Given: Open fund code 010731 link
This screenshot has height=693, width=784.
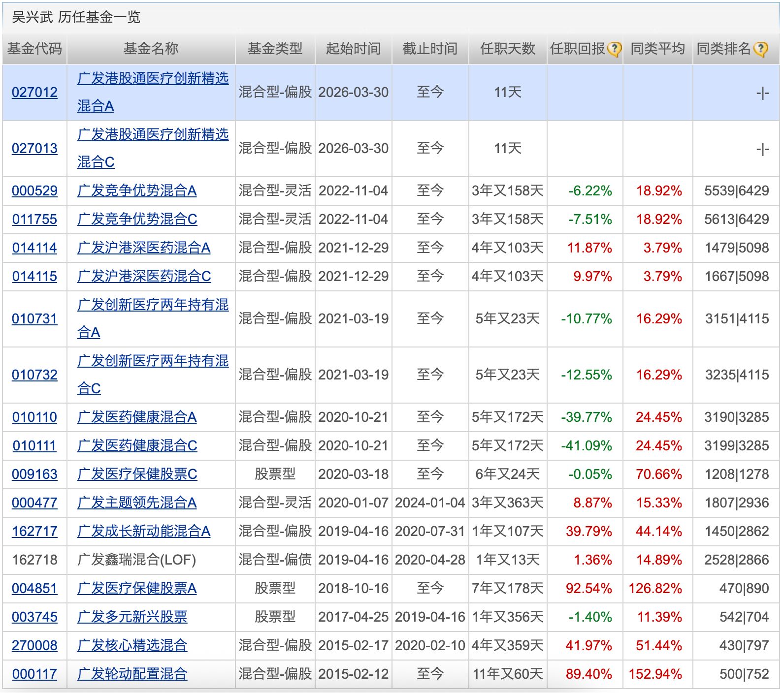Looking at the screenshot, I should [34, 319].
